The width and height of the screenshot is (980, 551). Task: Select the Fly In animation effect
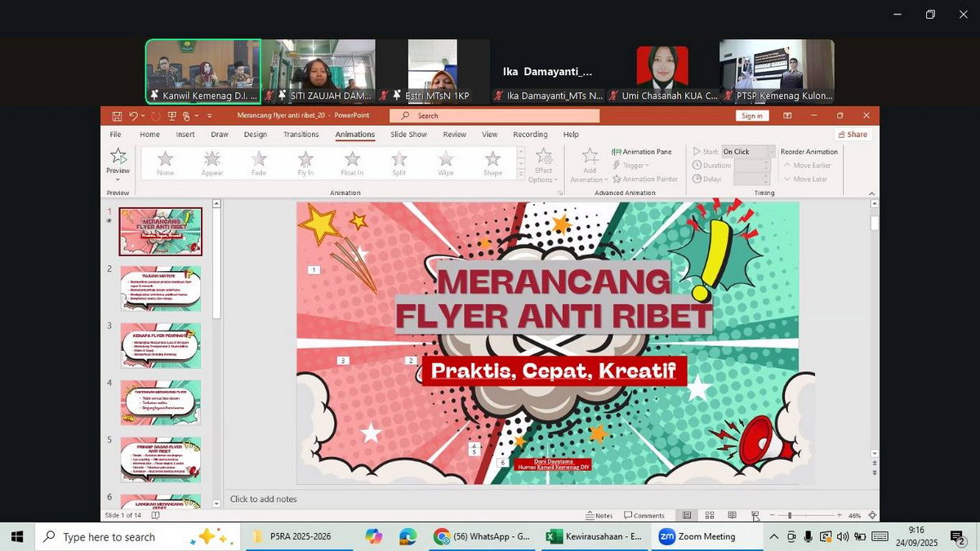[305, 161]
